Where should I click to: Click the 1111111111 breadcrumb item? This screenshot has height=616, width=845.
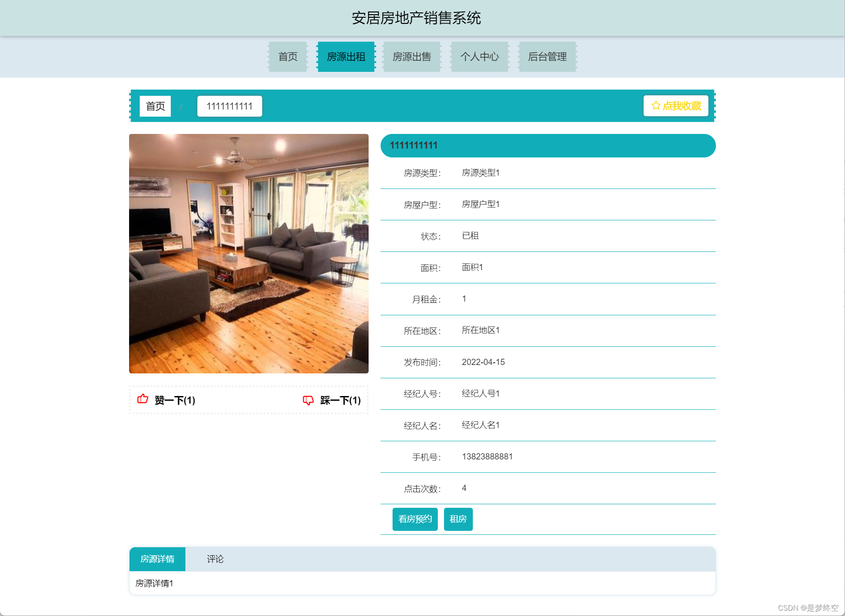230,106
